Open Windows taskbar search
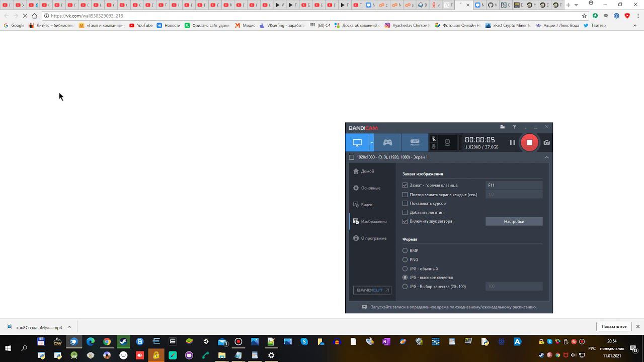This screenshot has height=362, width=644. [x=24, y=348]
